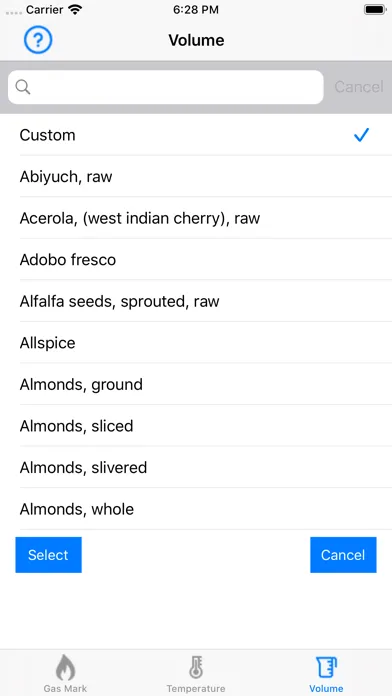This screenshot has height=696, width=392.
Task: Pick Alfalfa seeds, sprouted, raw
Action: tap(196, 301)
